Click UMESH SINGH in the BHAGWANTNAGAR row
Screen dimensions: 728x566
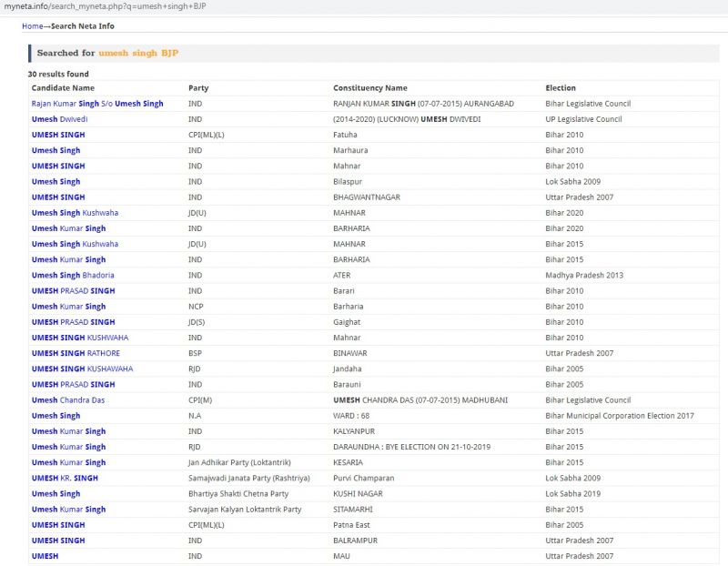pos(58,197)
